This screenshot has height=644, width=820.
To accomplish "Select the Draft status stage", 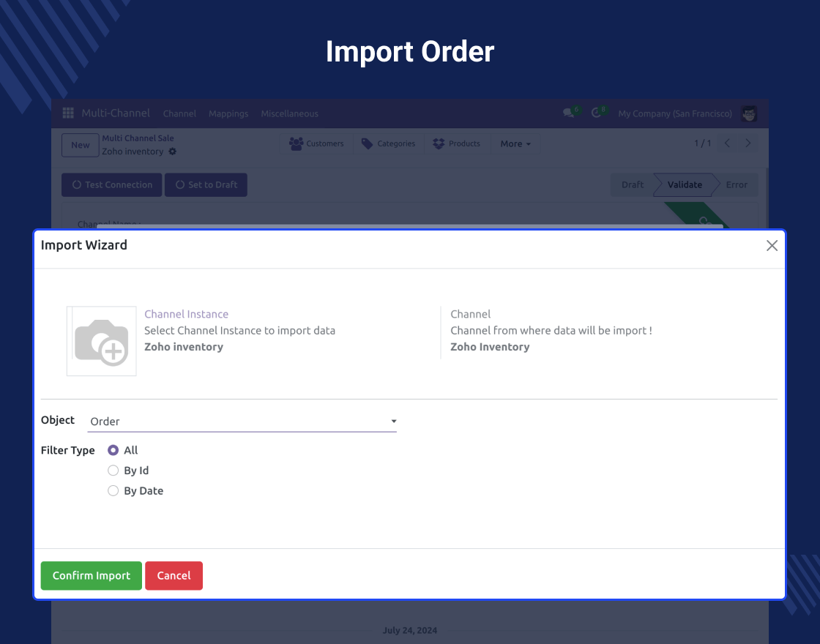I will pos(633,184).
